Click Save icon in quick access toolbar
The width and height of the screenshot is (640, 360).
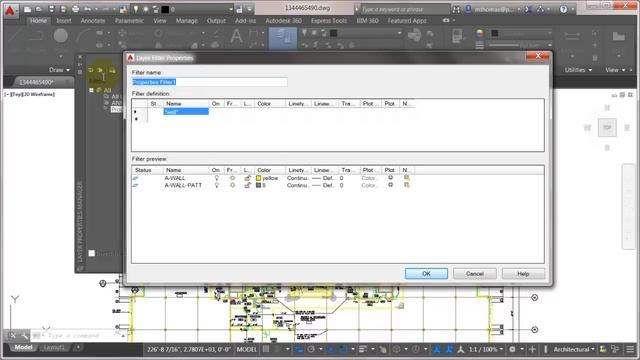[51, 9]
